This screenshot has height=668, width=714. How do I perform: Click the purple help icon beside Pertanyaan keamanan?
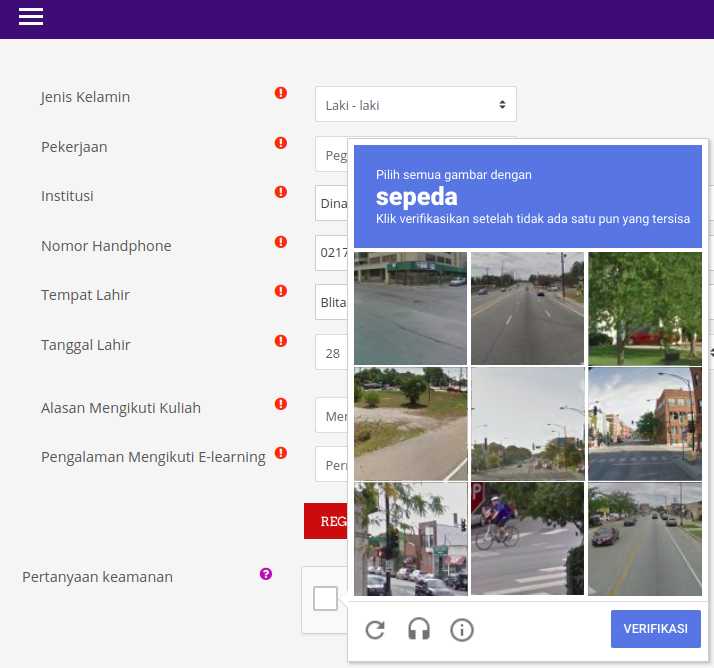click(x=266, y=574)
